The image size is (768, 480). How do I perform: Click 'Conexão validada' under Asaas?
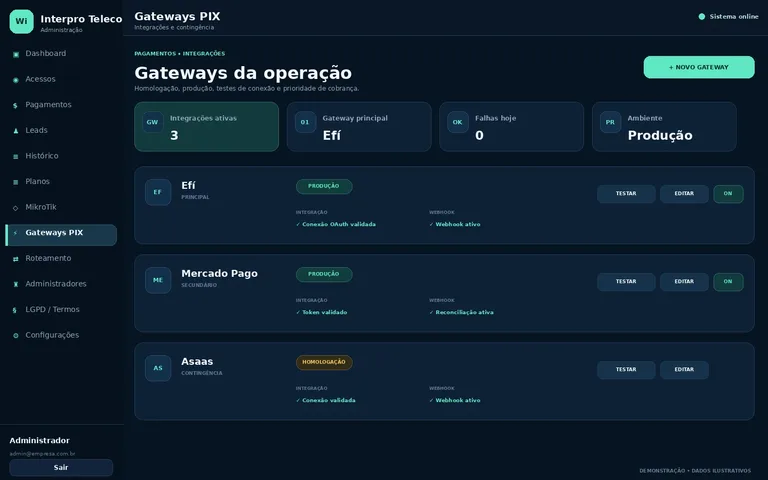tap(329, 401)
